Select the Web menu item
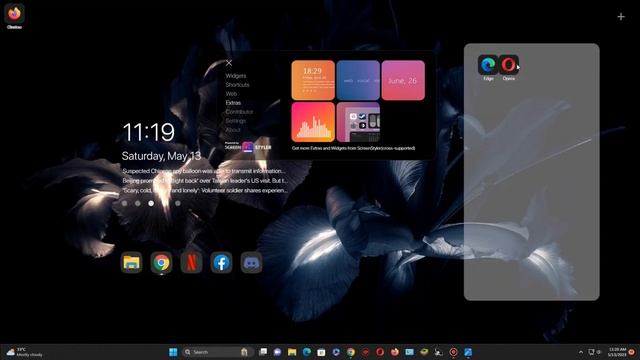640x360 pixels. click(231, 94)
